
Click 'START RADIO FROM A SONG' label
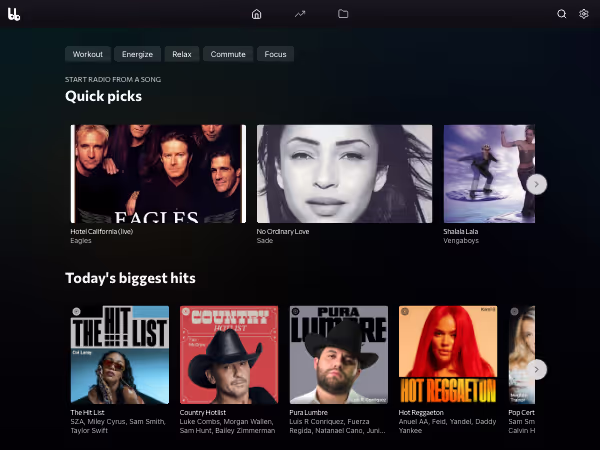(113, 80)
